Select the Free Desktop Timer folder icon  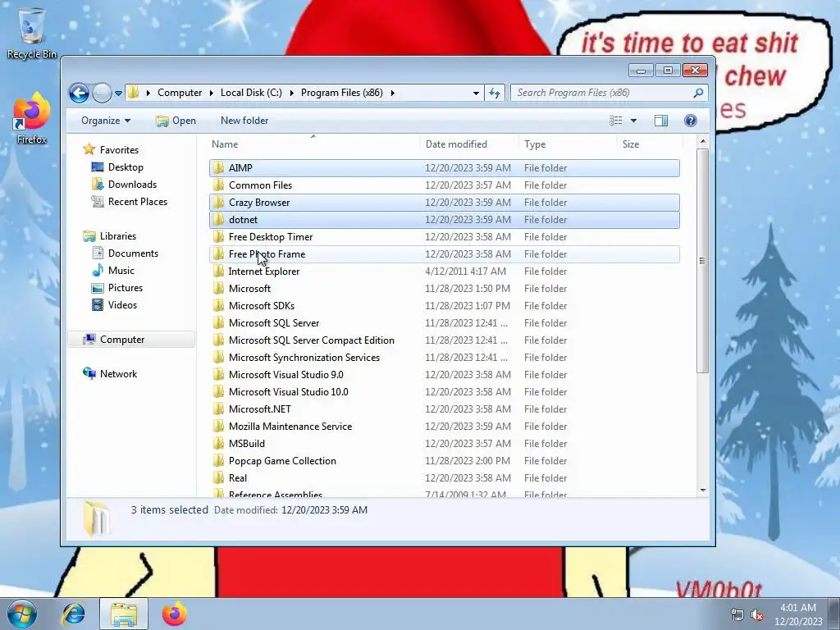[218, 237]
